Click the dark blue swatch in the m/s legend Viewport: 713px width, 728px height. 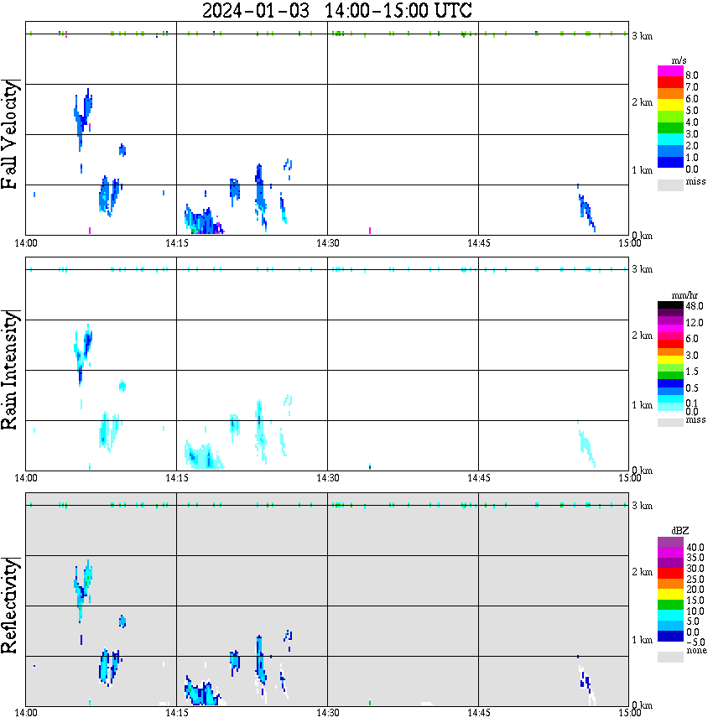[x=670, y=163]
